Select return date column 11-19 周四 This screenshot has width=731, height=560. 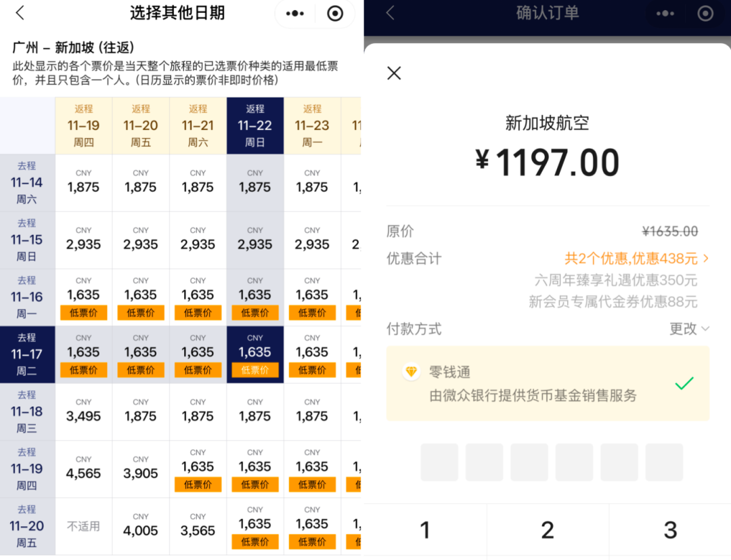[x=83, y=125]
